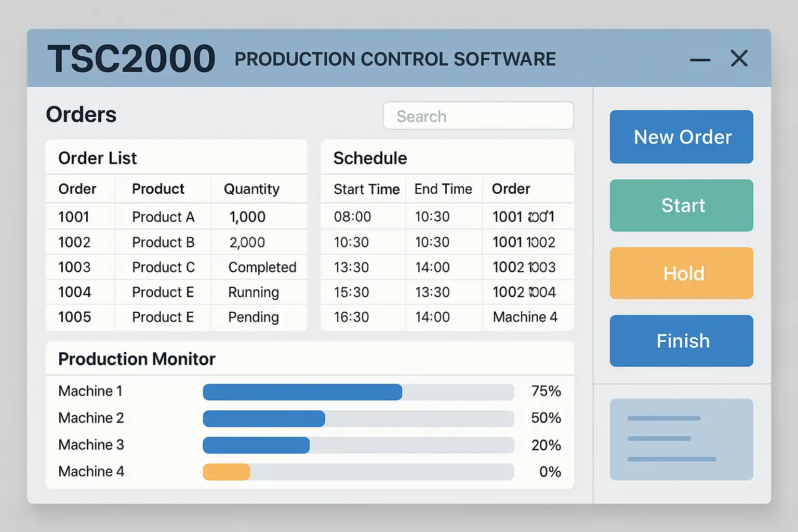Click Machine 4 label in Production Monitor
Image resolution: width=798 pixels, height=532 pixels.
91,471
